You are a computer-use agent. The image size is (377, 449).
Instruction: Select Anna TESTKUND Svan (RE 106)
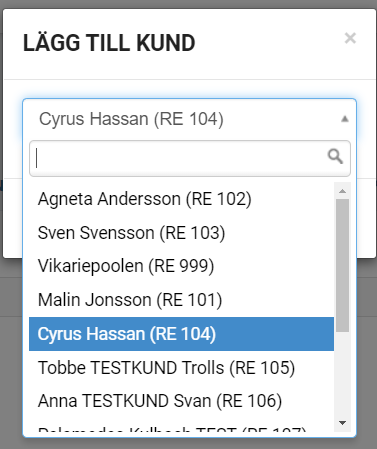(x=181, y=401)
